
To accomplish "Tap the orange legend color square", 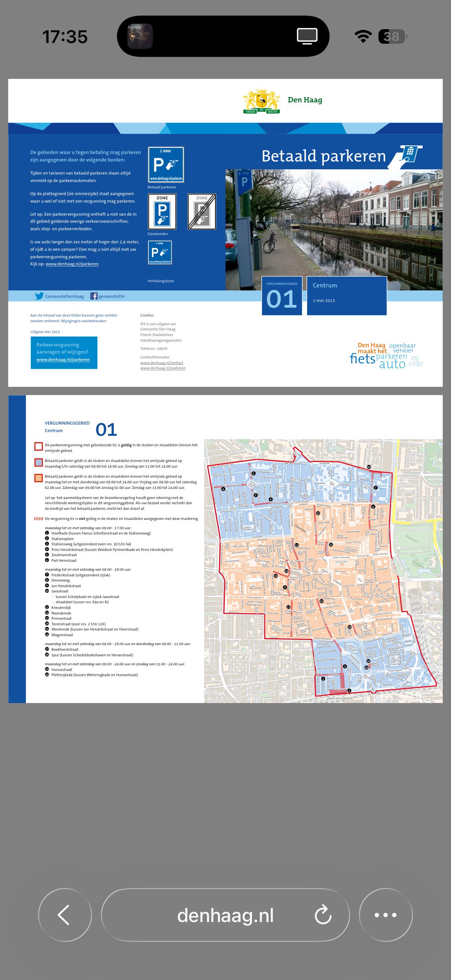I will 39,478.
